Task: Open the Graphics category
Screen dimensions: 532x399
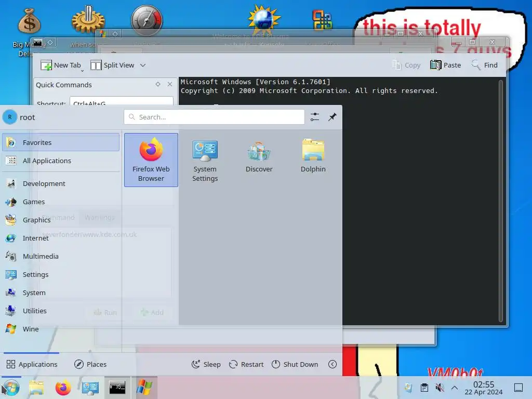Action: pos(61,220)
